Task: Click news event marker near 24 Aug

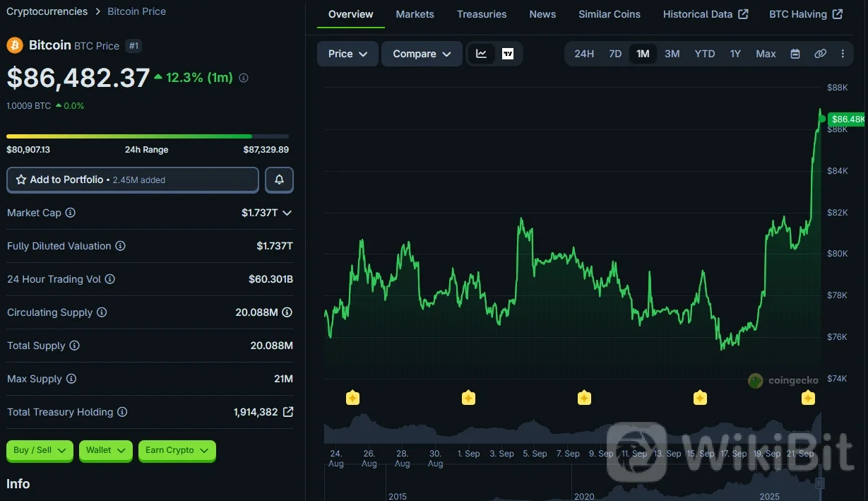Action: coord(352,398)
